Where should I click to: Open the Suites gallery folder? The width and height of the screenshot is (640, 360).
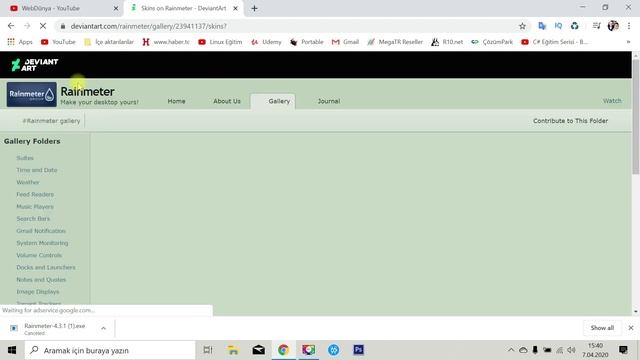coord(25,158)
